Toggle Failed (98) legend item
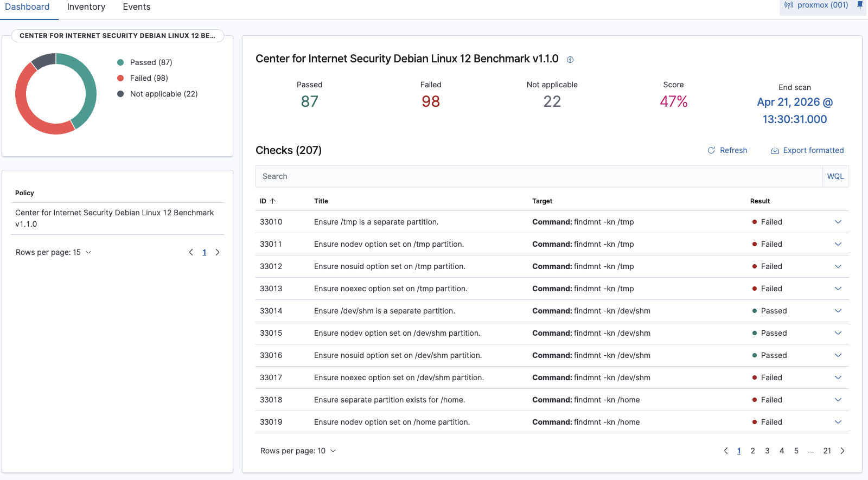The width and height of the screenshot is (868, 480). 143,78
